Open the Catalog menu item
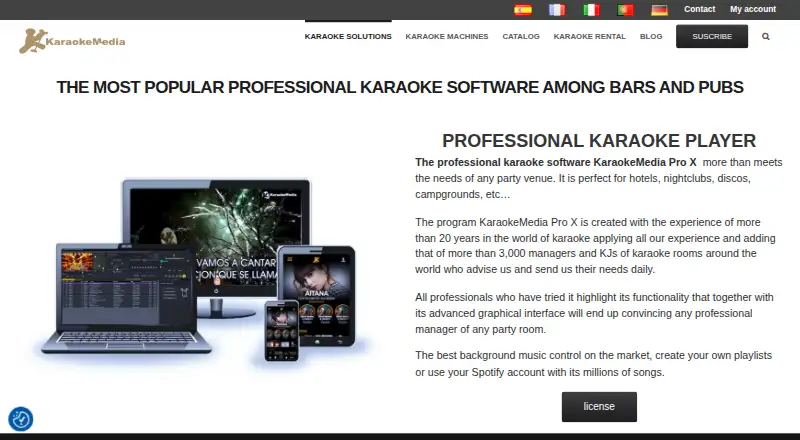 click(521, 36)
